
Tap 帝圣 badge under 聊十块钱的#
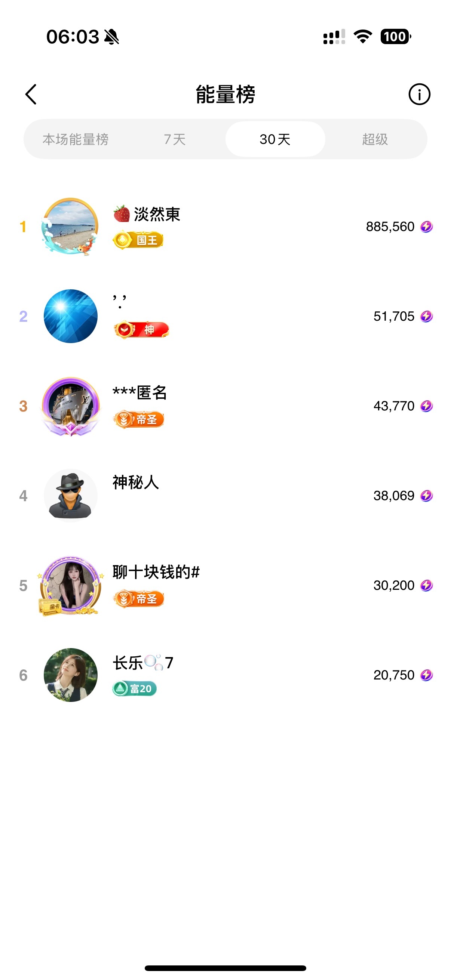pos(138,599)
